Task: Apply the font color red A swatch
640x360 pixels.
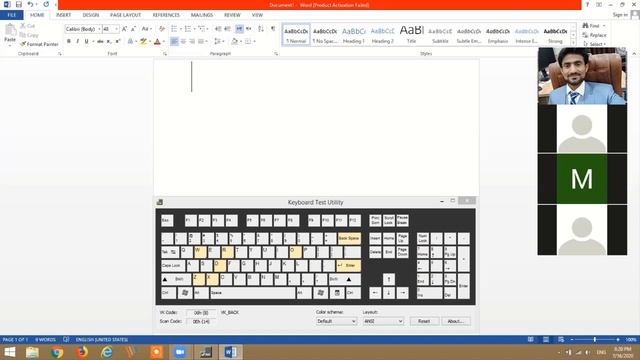Action: click(157, 41)
